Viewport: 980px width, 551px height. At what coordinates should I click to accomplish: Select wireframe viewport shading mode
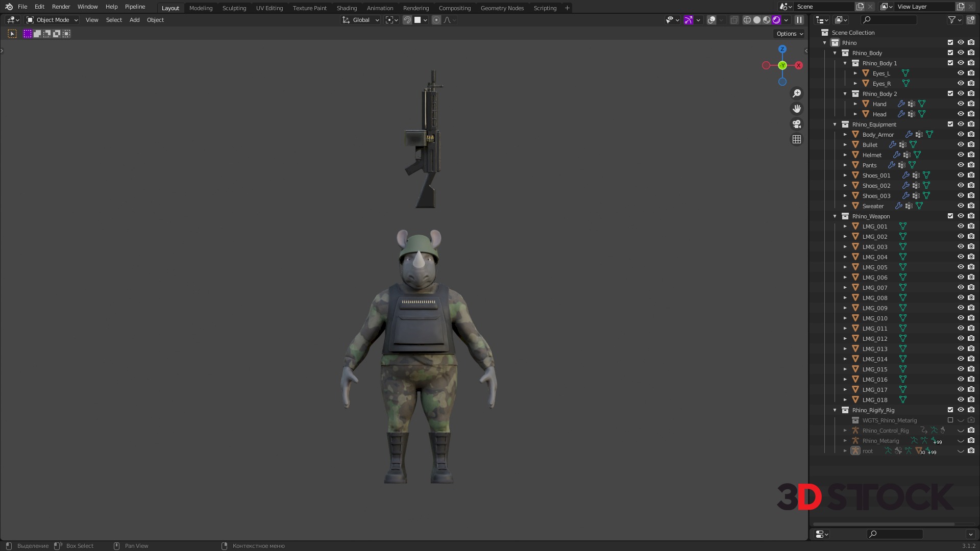tap(747, 20)
